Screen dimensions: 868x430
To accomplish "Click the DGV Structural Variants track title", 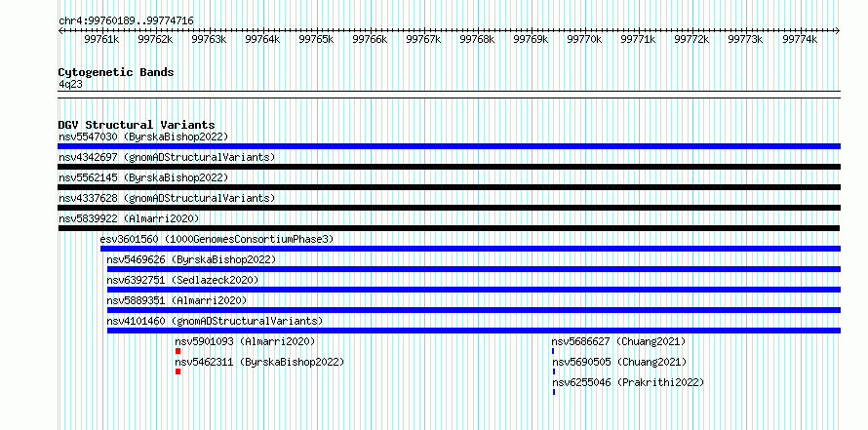I will [137, 125].
